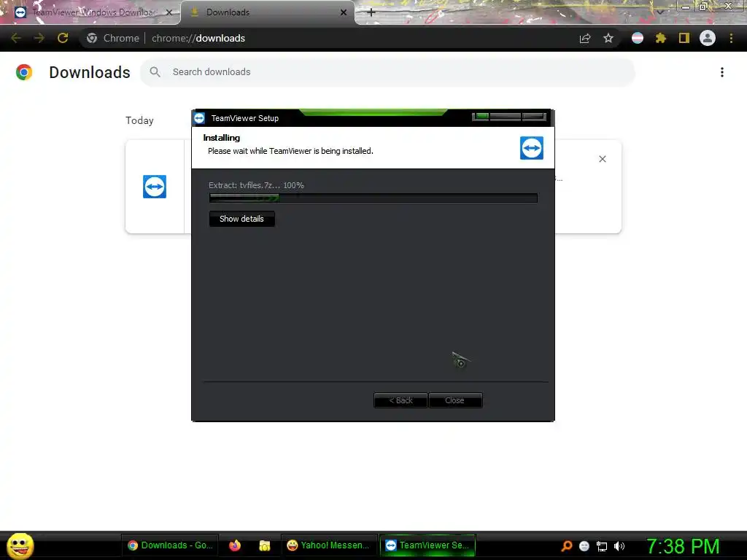This screenshot has width=747, height=560.
Task: Open the striped circle extension icon
Action: click(638, 38)
